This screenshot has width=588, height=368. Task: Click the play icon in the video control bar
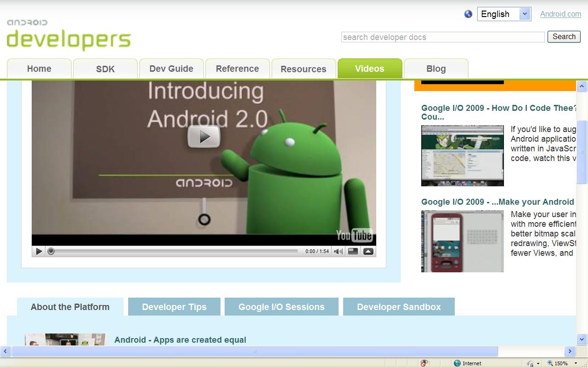coord(39,251)
